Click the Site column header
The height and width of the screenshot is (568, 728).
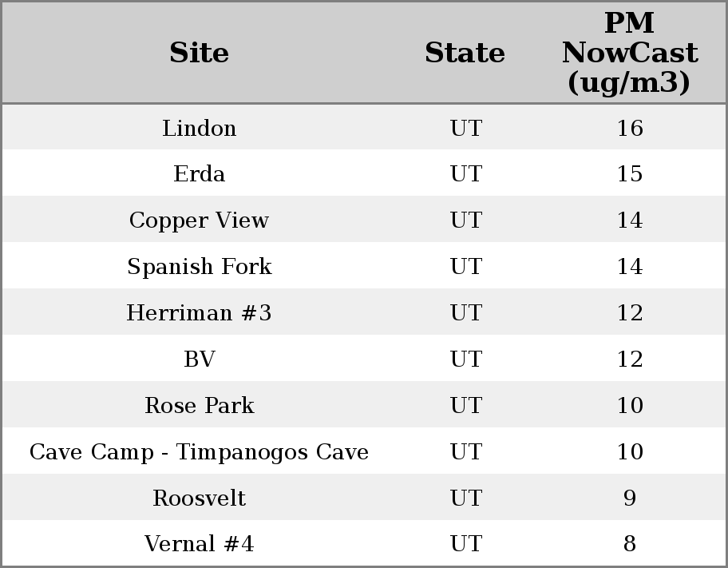tap(200, 53)
